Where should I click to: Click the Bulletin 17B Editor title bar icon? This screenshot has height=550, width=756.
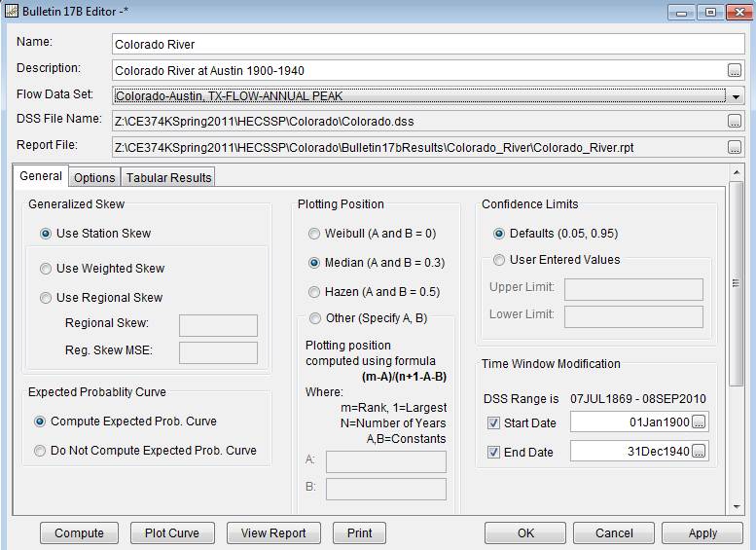pos(11,11)
